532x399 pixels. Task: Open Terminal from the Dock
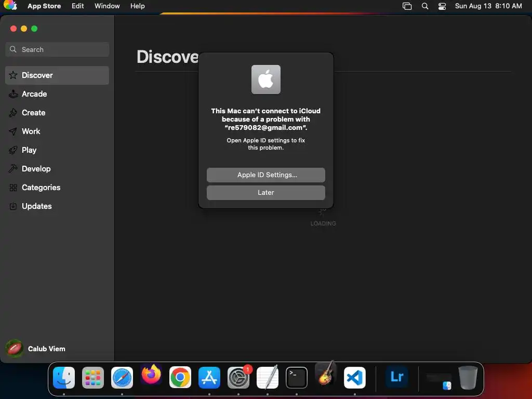[x=297, y=378]
